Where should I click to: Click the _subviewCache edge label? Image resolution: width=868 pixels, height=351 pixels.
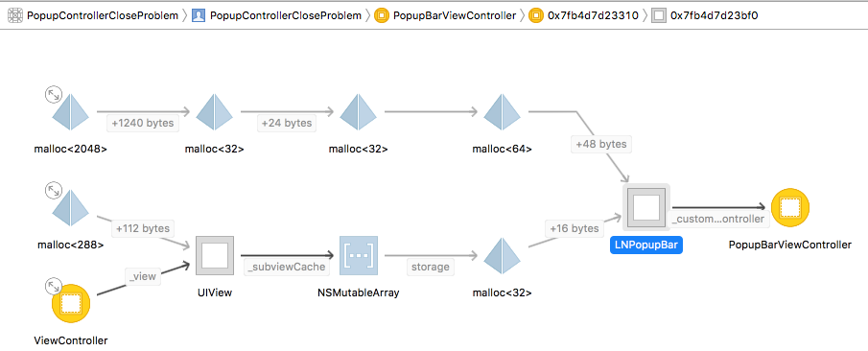287,267
